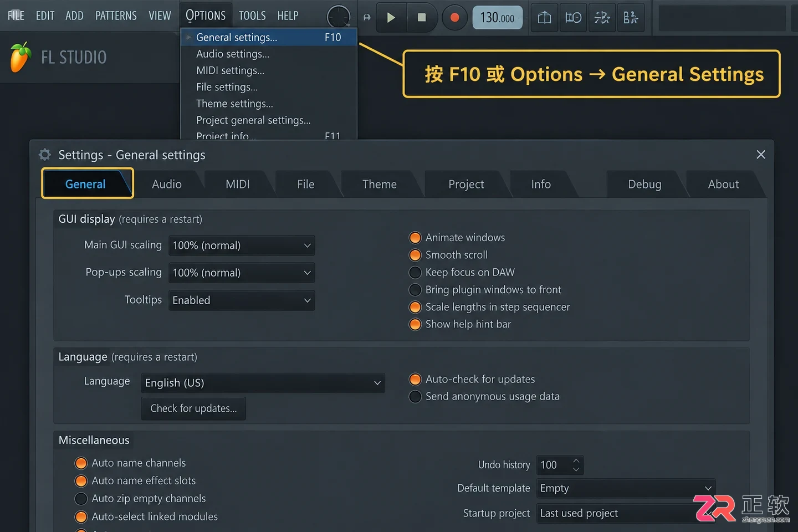Expand the Tooltips dropdown
The height and width of the screenshot is (532, 798).
(x=242, y=300)
